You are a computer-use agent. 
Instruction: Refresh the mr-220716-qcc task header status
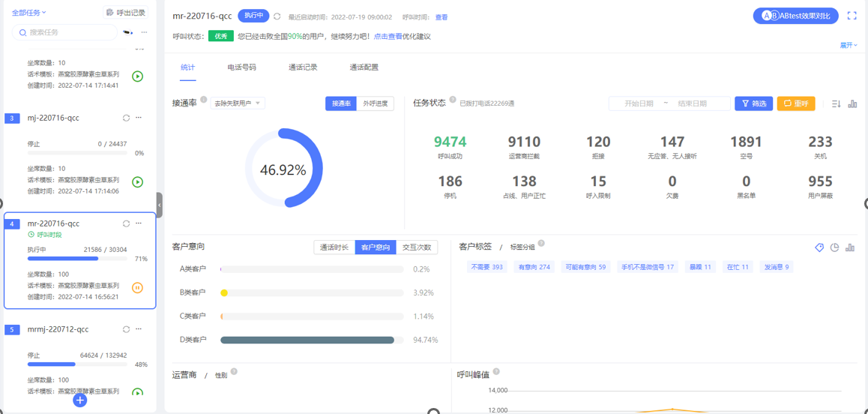pyautogui.click(x=277, y=16)
